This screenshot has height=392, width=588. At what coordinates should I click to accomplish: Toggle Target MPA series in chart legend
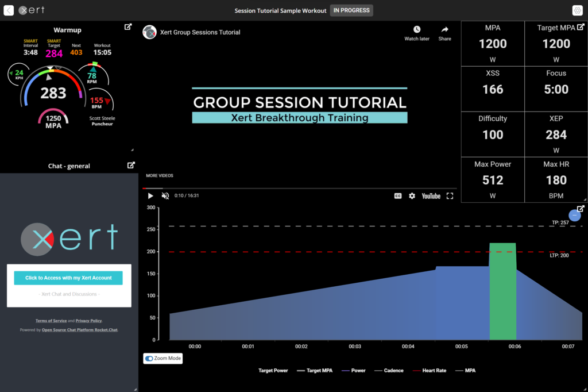tap(315, 371)
